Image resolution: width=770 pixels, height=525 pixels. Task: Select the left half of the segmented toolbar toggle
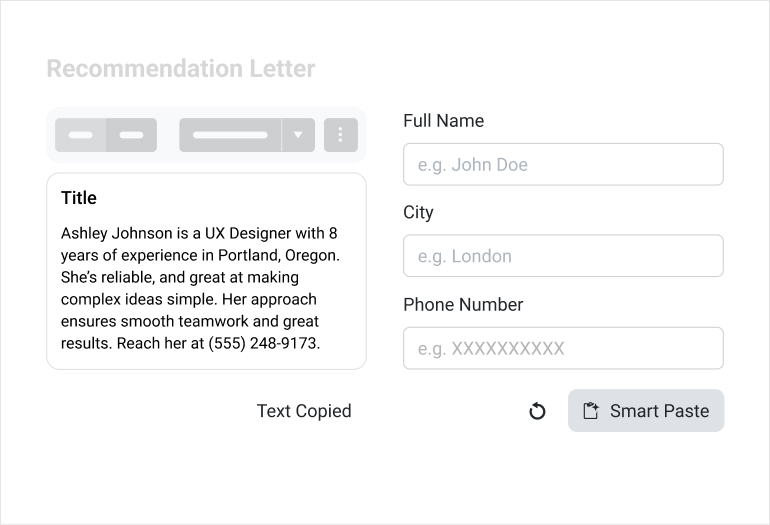click(x=80, y=135)
